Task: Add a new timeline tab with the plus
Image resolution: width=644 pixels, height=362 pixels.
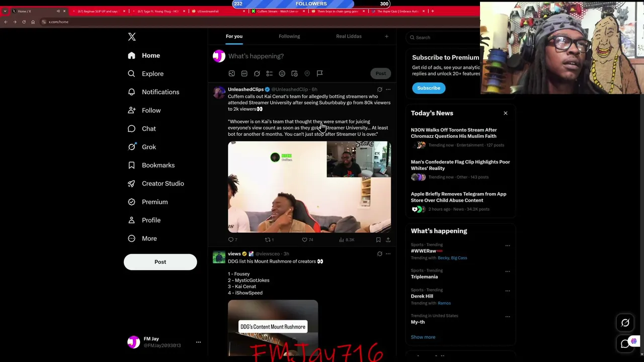Action: 386,36
